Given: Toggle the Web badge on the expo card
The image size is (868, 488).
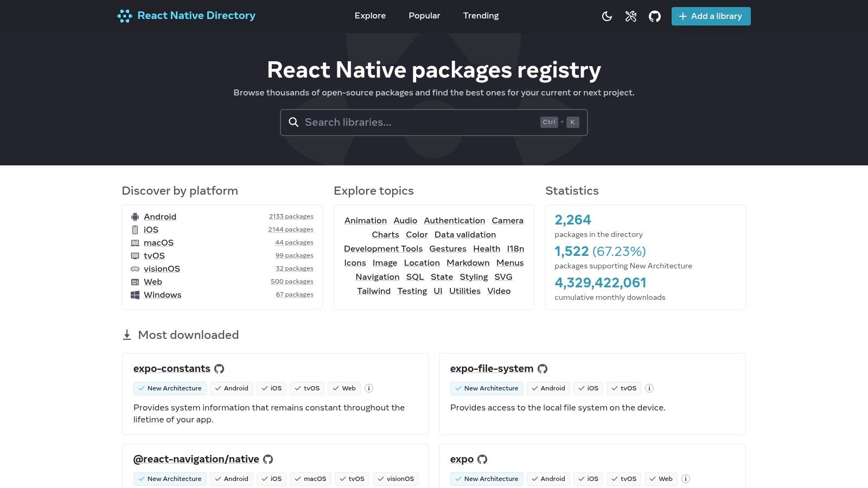Looking at the screenshot, I should [x=661, y=479].
